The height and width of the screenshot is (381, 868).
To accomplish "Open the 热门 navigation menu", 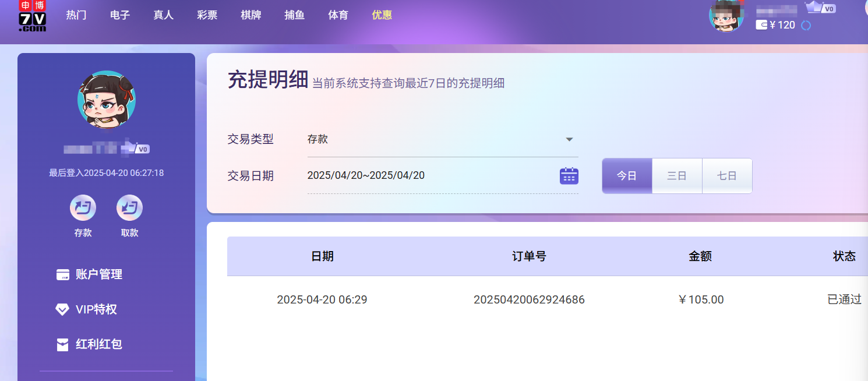I will 76,15.
